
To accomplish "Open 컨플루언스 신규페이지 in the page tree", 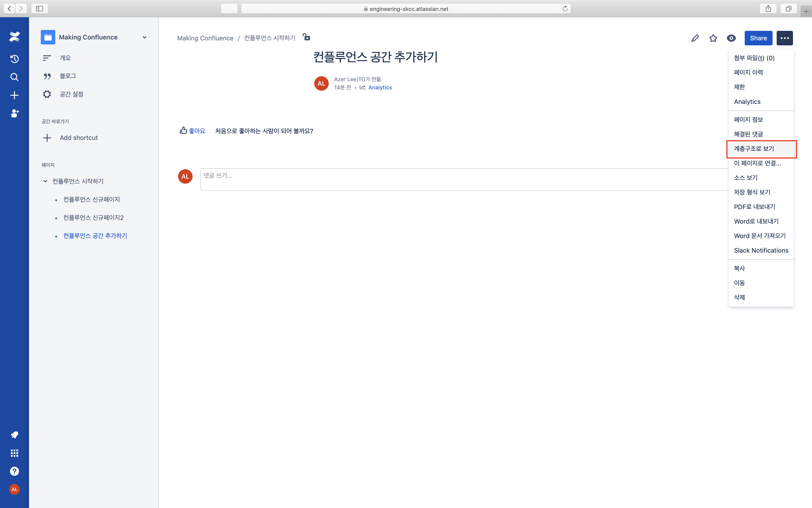I will [92, 200].
